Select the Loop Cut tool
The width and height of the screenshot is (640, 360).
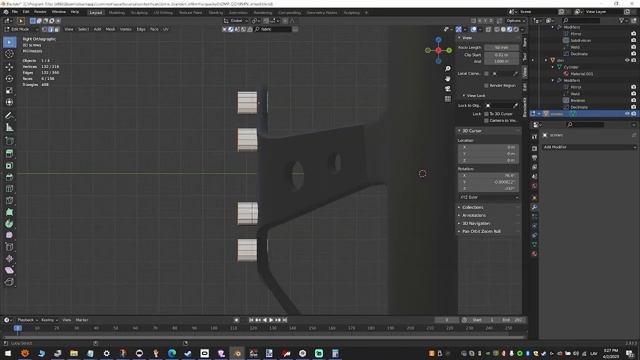pos(9,189)
